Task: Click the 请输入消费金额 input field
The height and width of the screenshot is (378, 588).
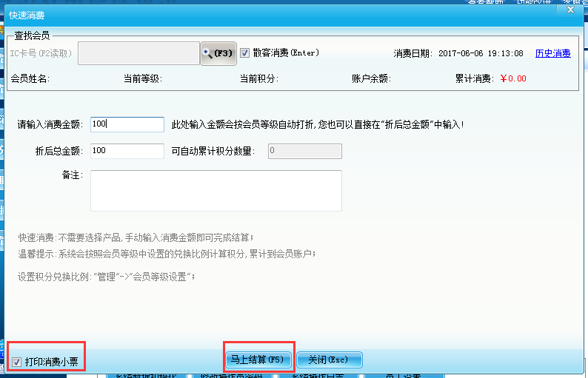Action: 127,124
